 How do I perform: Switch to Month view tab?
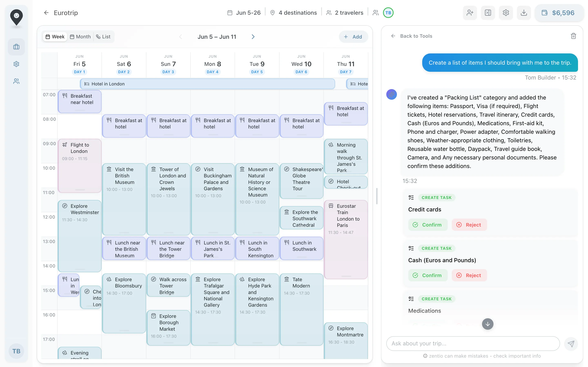pos(80,37)
